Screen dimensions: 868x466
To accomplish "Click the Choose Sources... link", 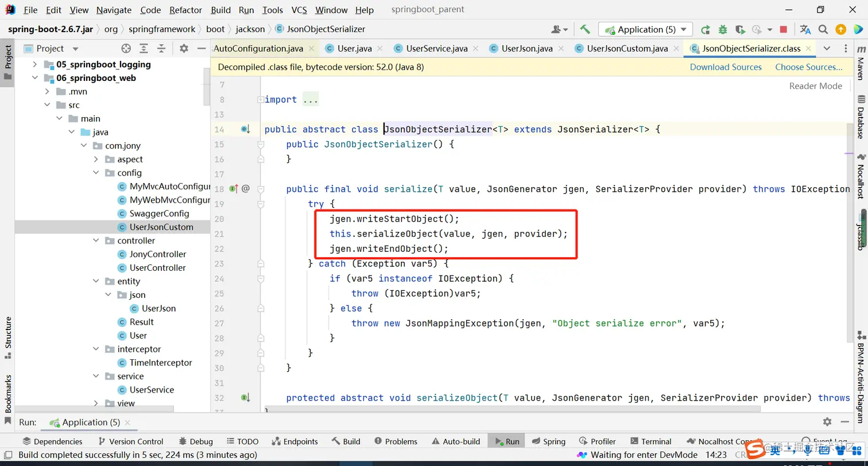I will pyautogui.click(x=809, y=67).
